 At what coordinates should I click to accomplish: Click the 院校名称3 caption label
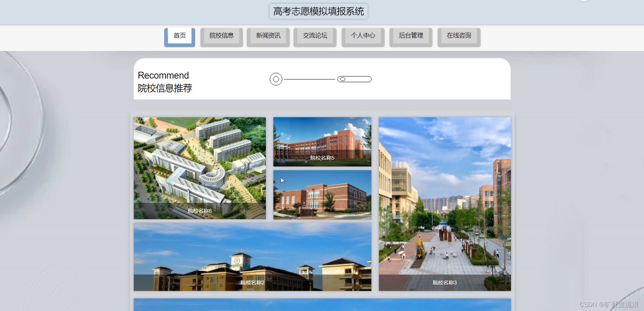pos(445,282)
